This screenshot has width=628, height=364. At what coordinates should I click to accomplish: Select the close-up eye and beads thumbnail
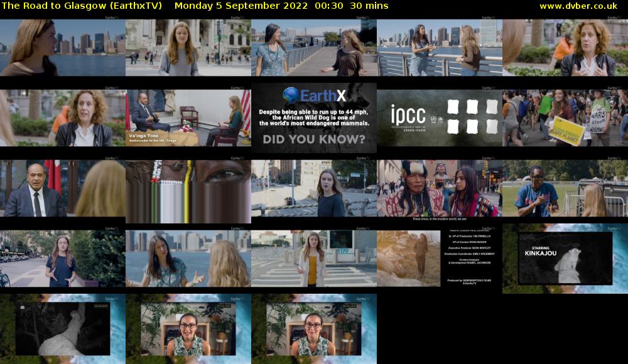tap(188, 191)
